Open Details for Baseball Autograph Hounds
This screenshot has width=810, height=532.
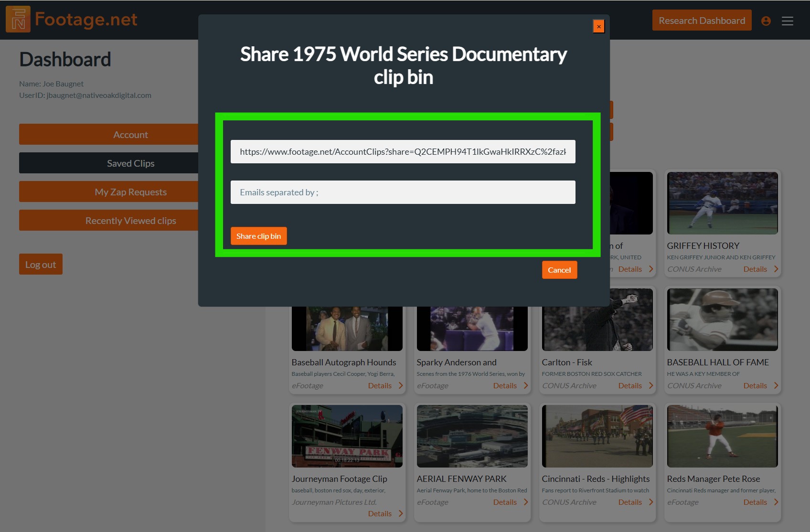(380, 386)
